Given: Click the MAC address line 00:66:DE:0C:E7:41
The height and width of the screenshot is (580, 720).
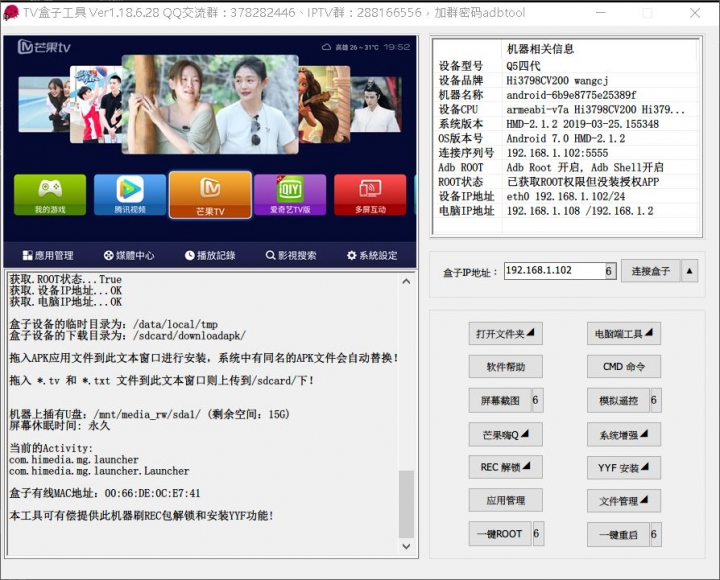Looking at the screenshot, I should pyautogui.click(x=105, y=493).
